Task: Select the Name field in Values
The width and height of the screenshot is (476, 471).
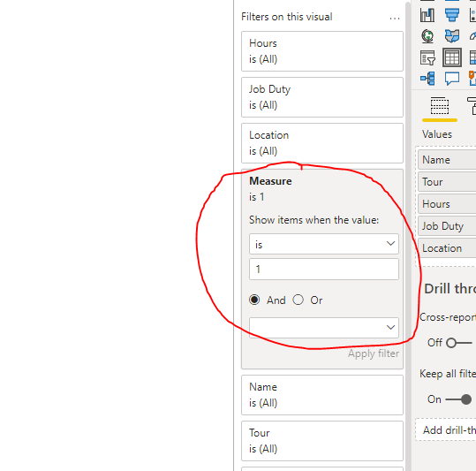Action: (x=447, y=160)
